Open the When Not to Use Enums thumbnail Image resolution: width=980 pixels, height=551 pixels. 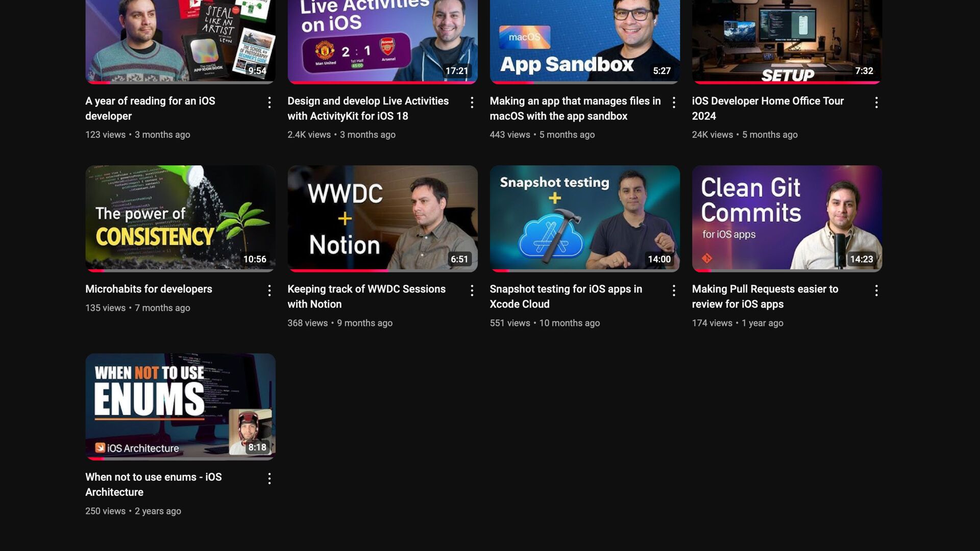(180, 406)
